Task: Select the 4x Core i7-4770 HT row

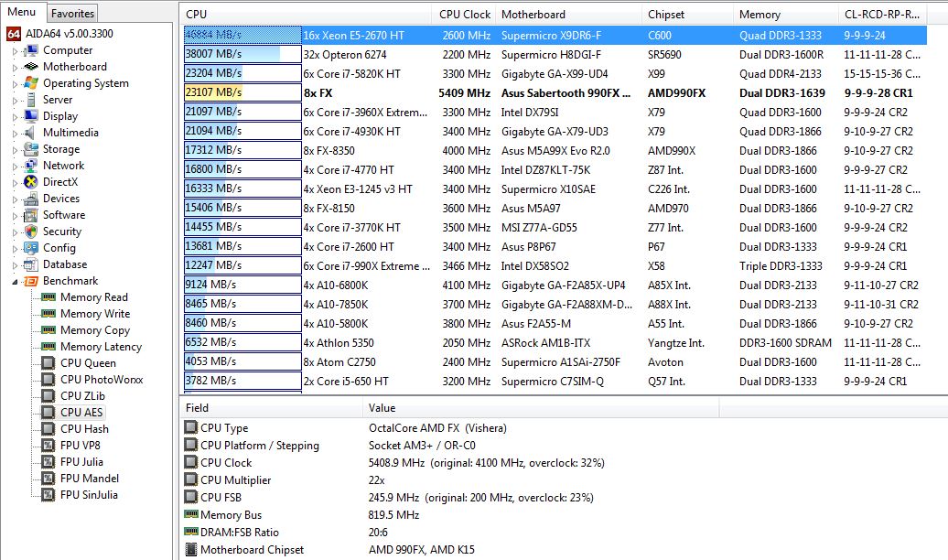Action: (x=555, y=170)
